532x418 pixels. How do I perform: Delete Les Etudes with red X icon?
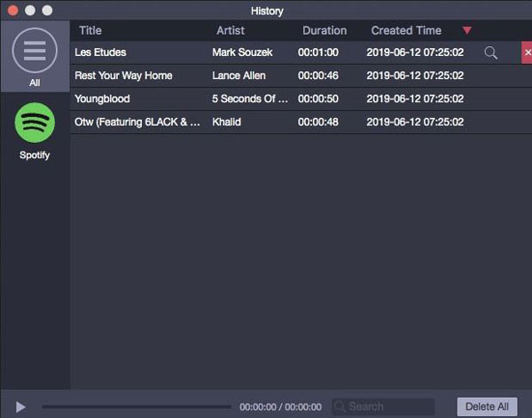pyautogui.click(x=527, y=53)
